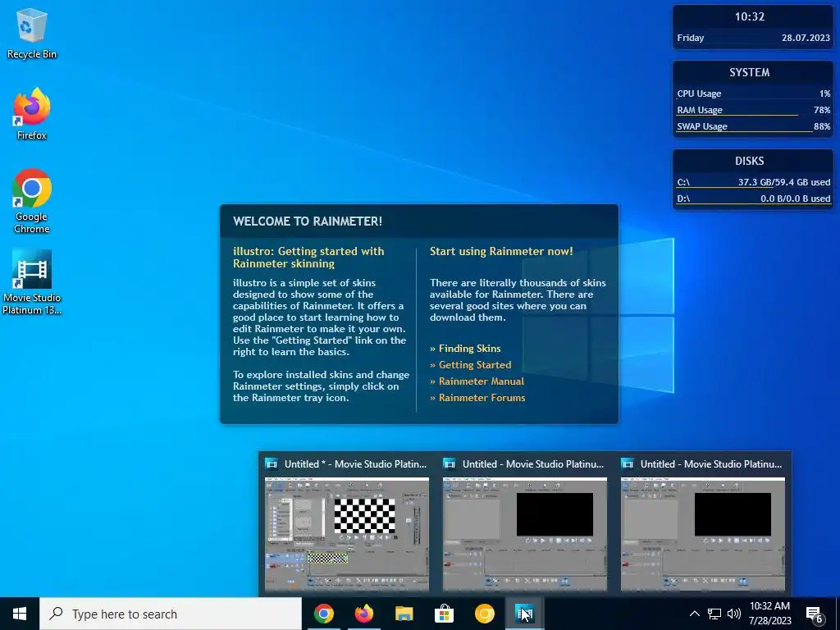Click the SWAP Usage bar
Screen dimensions: 840x630
click(x=753, y=127)
